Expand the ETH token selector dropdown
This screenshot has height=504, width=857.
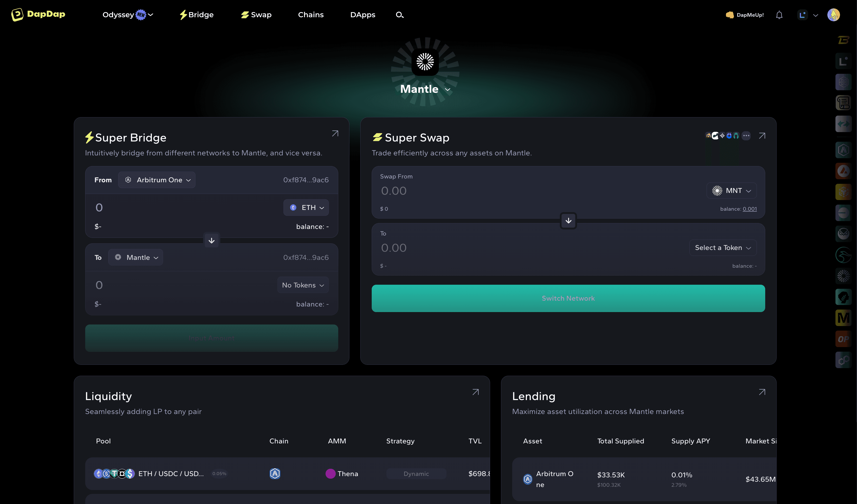[306, 207]
